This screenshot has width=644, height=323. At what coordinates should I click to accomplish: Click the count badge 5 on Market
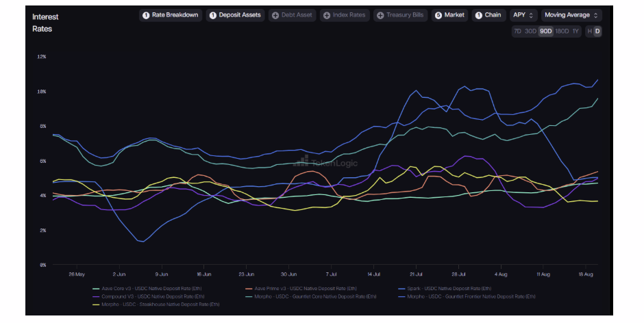tap(438, 16)
